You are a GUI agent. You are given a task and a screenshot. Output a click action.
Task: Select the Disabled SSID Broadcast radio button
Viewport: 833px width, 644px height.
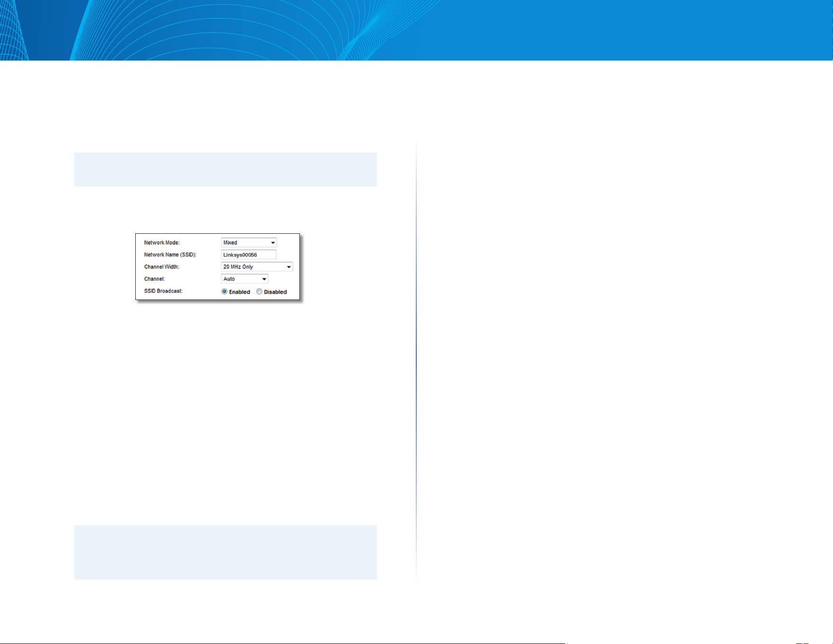coord(259,291)
